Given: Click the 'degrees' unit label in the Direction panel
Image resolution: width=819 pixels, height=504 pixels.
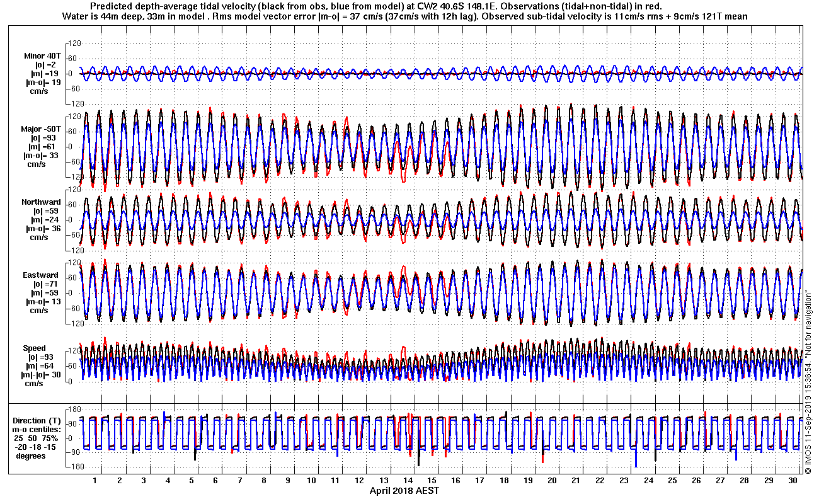Looking at the screenshot, I should (31, 456).
